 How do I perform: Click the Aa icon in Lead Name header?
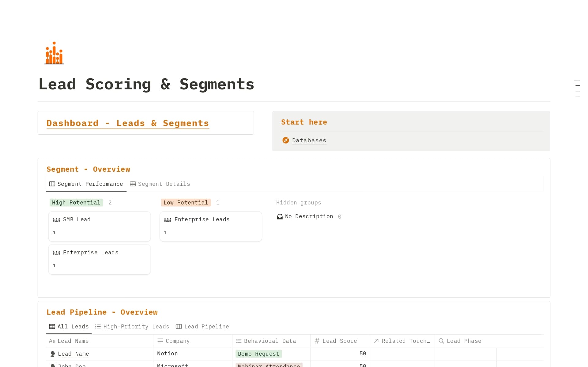pyautogui.click(x=52, y=341)
